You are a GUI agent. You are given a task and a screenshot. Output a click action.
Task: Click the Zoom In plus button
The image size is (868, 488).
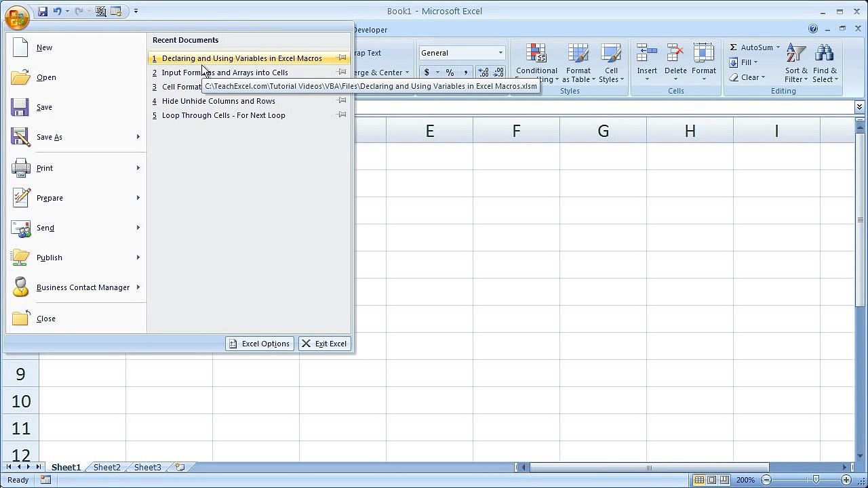(x=846, y=480)
